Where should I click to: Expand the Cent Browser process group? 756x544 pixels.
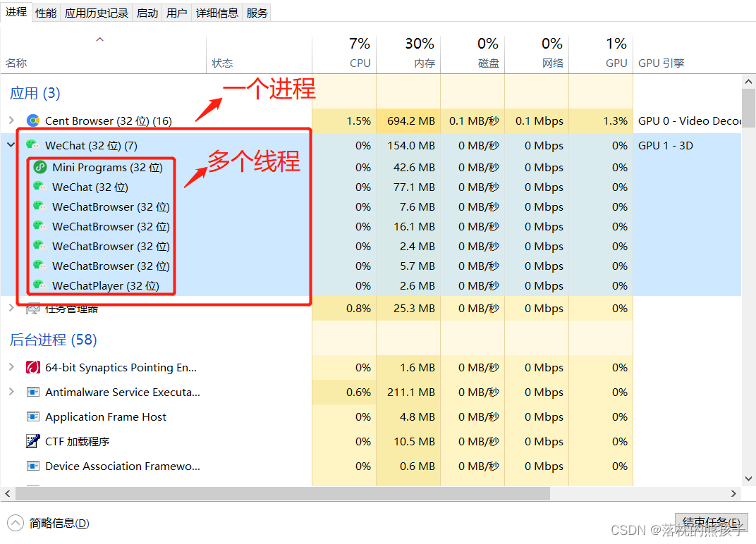pos(11,120)
